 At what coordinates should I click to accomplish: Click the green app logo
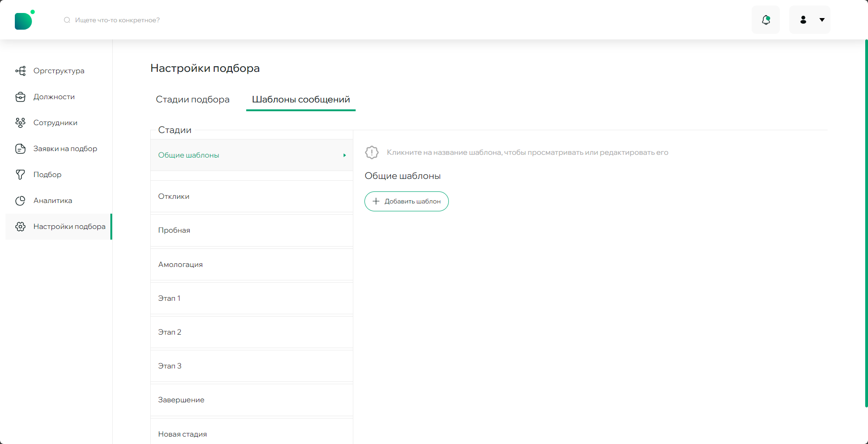[x=25, y=20]
